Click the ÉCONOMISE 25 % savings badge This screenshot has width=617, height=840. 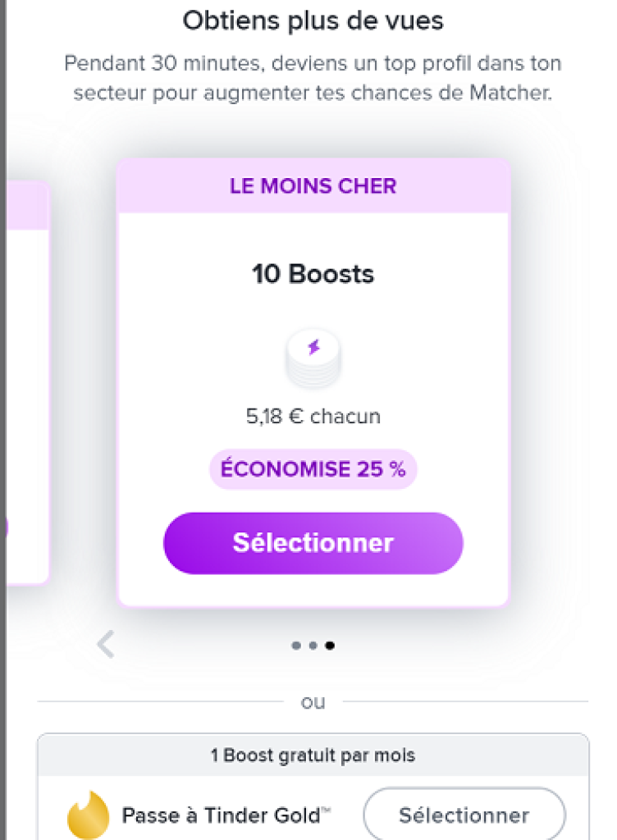313,468
